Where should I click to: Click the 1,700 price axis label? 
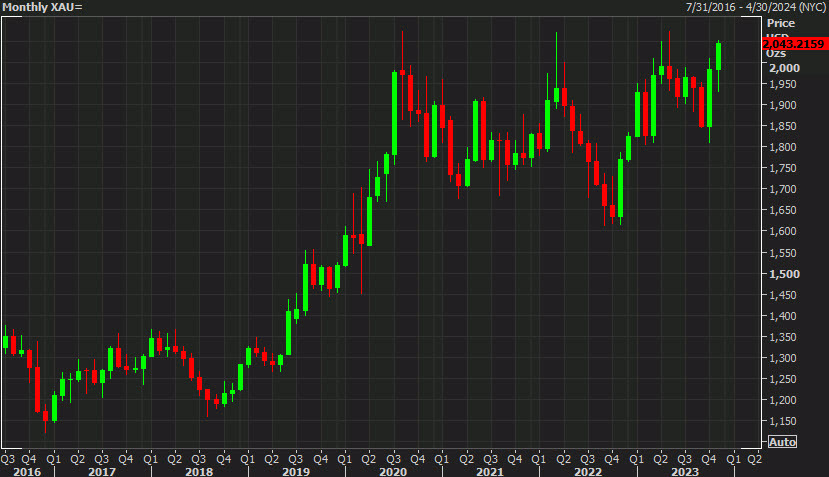[783, 189]
